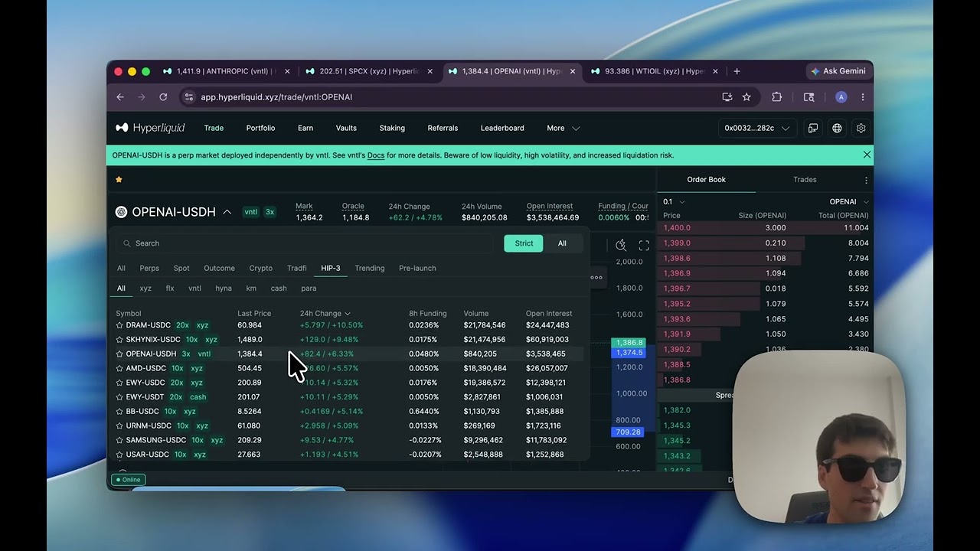Screen dimensions: 980x551
Task: Click the chart indicator magnifier icon
Action: click(621, 245)
